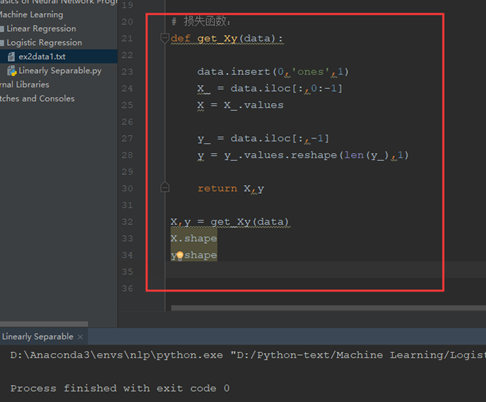Click the Logistic Regression folder icon
The height and width of the screenshot is (402, 486).
(x=2, y=43)
